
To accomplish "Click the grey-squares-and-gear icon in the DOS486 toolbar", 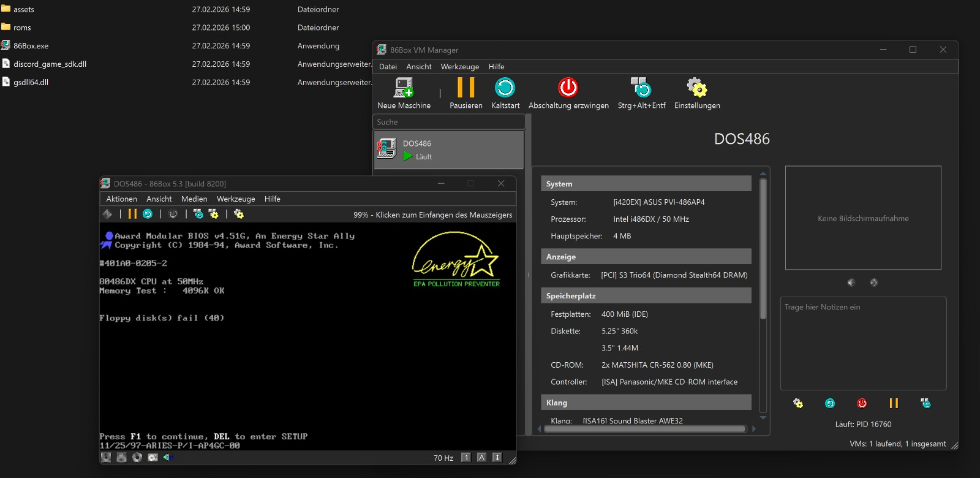I will (214, 214).
